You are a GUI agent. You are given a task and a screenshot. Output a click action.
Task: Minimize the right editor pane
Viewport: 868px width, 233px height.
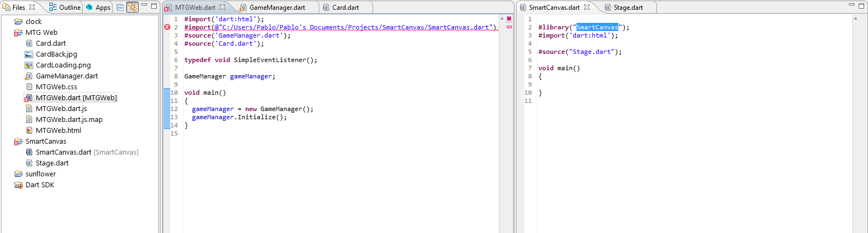click(852, 5)
